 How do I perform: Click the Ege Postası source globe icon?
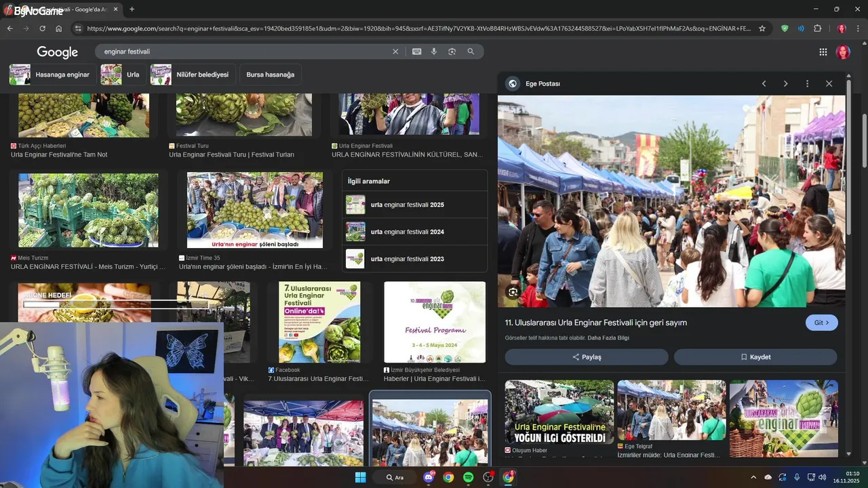[x=513, y=83]
